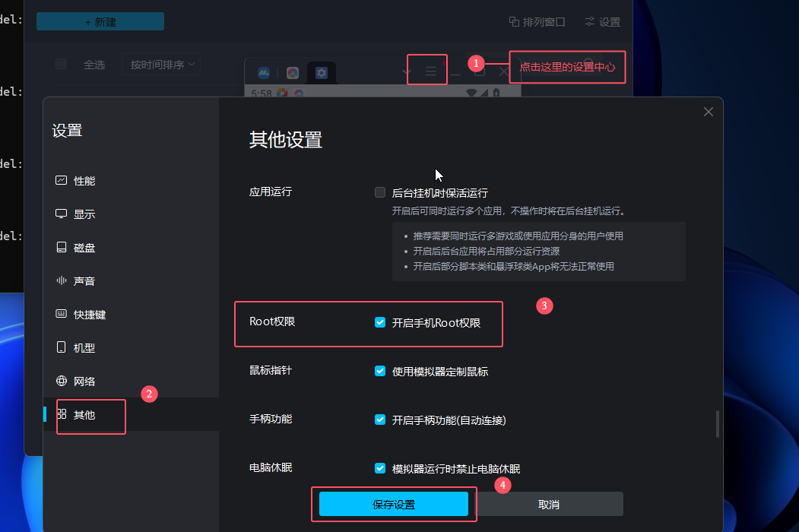
Task: Close the settings dialog with X
Action: 709,112
